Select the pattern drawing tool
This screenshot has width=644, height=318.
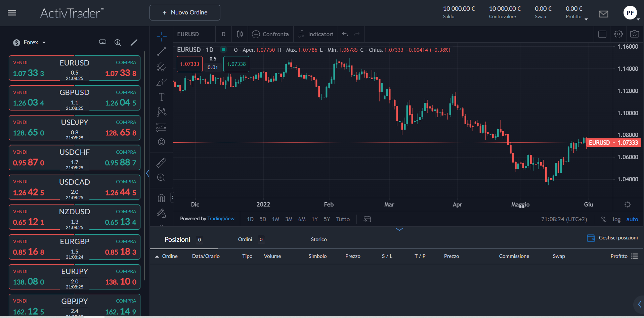161,112
